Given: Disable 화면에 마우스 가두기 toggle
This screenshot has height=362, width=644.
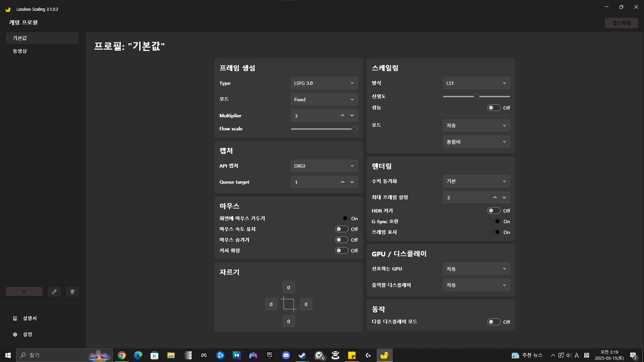Looking at the screenshot, I should tap(342, 219).
